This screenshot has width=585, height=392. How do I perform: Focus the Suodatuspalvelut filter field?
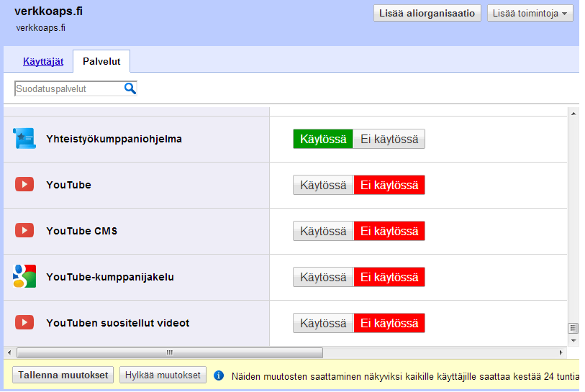tap(68, 88)
